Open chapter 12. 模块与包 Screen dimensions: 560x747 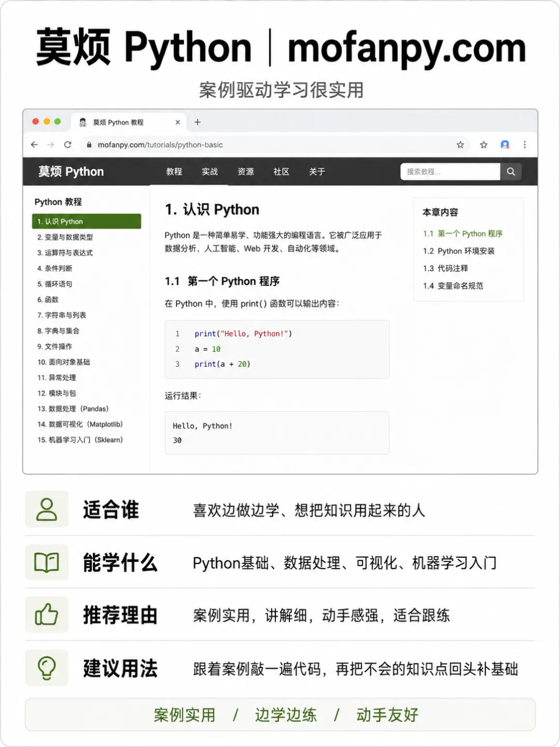(57, 393)
